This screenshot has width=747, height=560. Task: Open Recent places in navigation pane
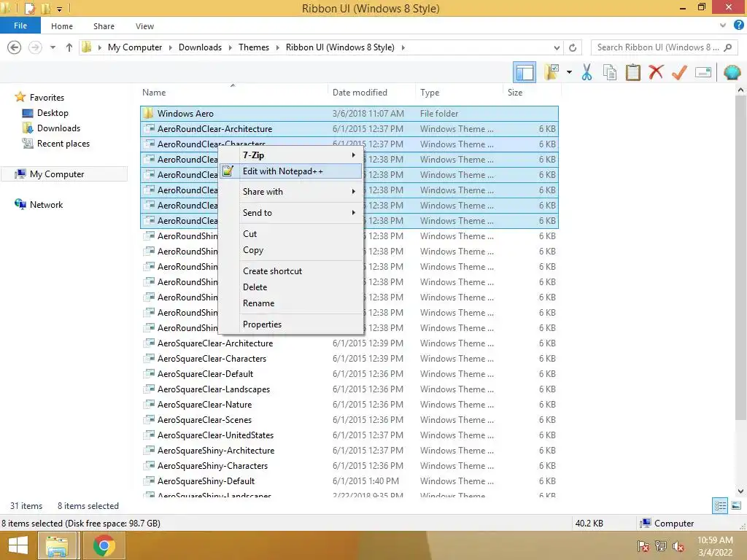click(x=63, y=144)
